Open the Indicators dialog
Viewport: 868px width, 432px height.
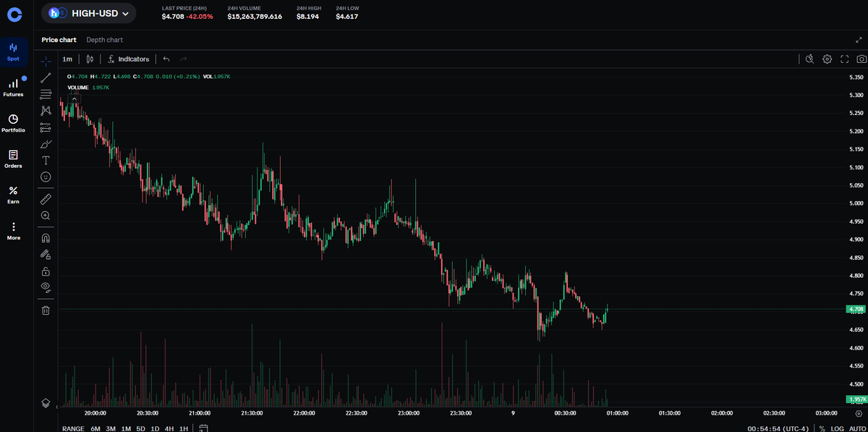pos(129,59)
